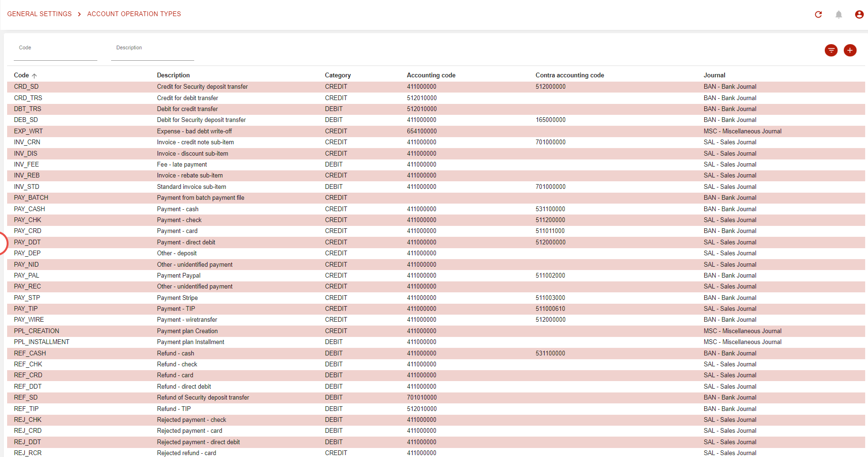Sort by Category column header
The width and height of the screenshot is (868, 457).
(338, 75)
